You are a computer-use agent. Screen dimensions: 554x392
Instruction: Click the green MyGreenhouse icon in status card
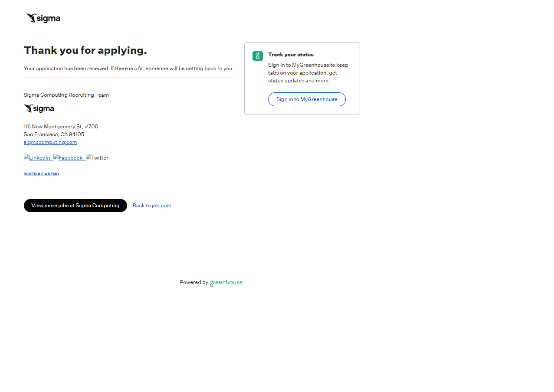point(258,56)
